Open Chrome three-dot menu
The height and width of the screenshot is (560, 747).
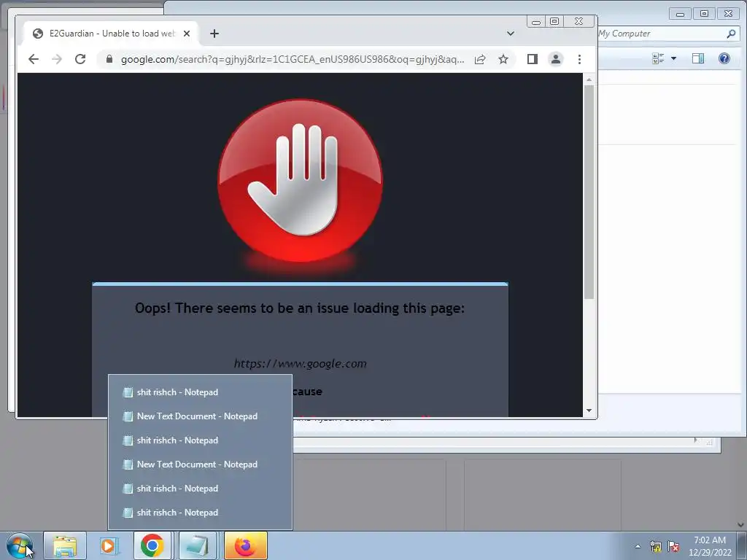point(579,59)
